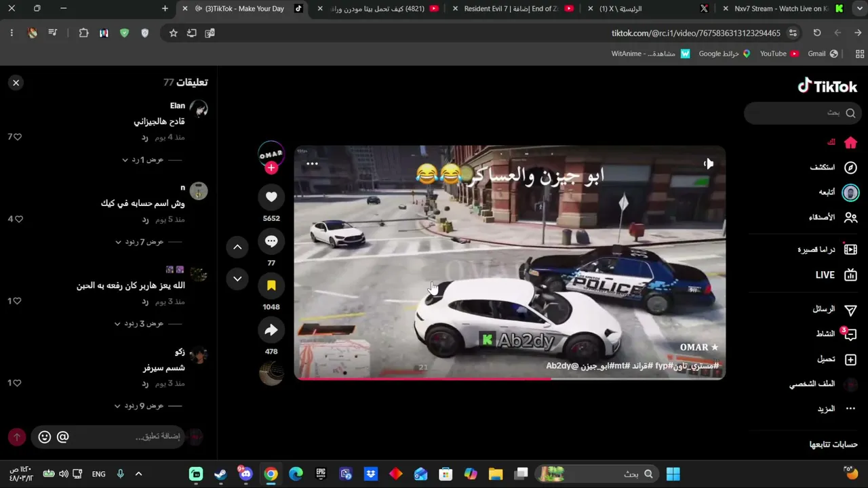Open the Following (أتابعه) feed
Screen dimensions: 868x488
tap(838, 192)
